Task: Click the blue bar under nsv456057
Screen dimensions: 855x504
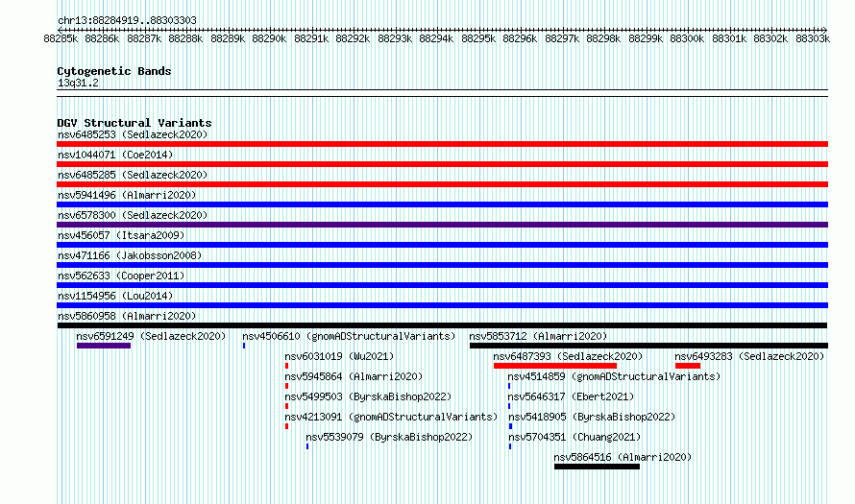Action: point(442,245)
